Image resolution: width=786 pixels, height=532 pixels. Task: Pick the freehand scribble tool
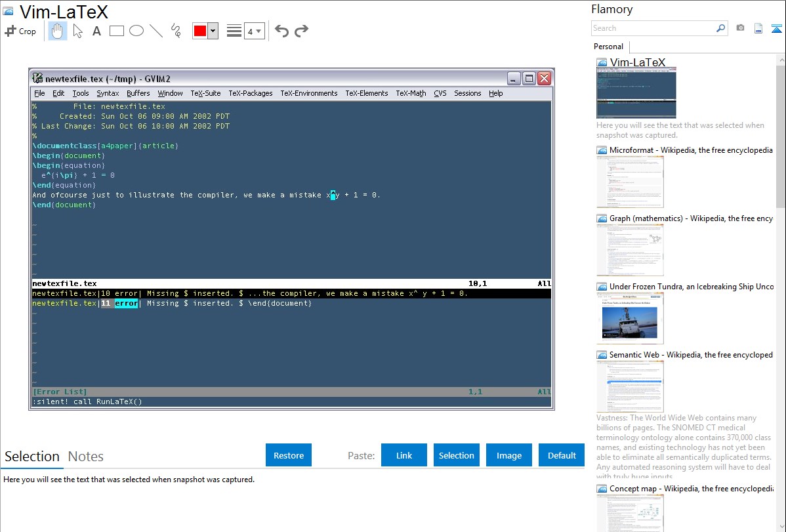point(176,31)
